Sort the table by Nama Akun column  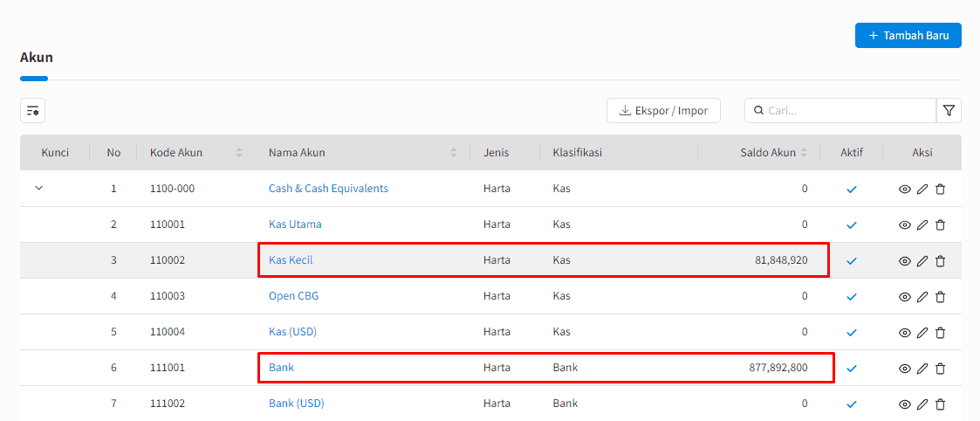pyautogui.click(x=454, y=153)
